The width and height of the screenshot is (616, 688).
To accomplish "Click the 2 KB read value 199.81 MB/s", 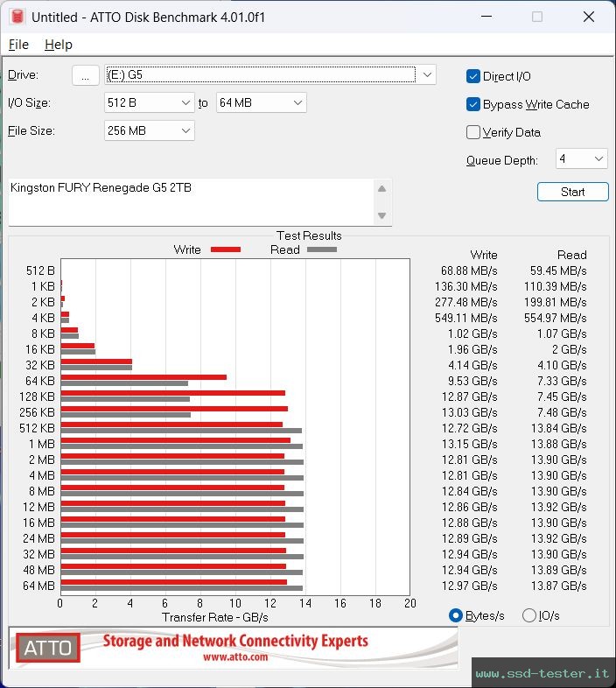I will pos(555,302).
